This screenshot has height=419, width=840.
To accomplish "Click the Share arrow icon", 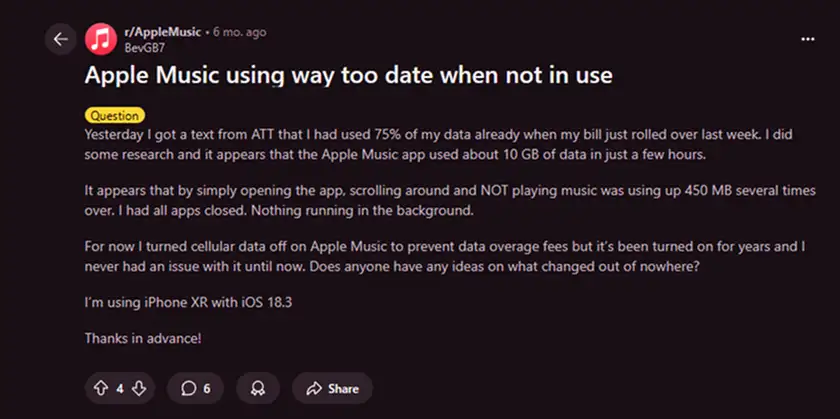I will coord(313,387).
